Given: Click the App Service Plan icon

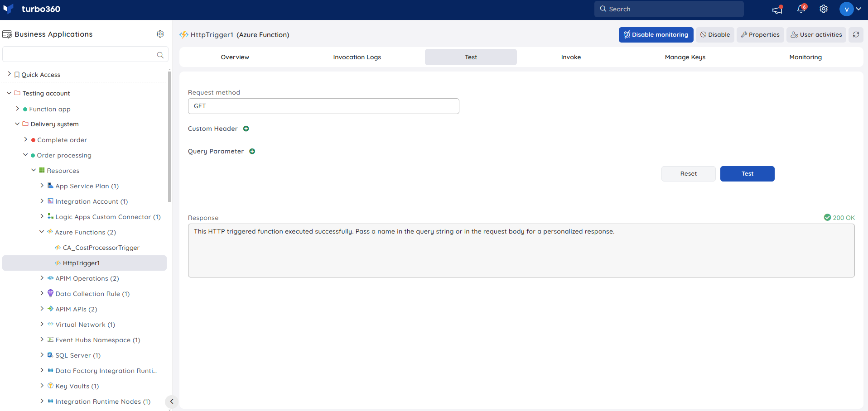Looking at the screenshot, I should tap(50, 186).
